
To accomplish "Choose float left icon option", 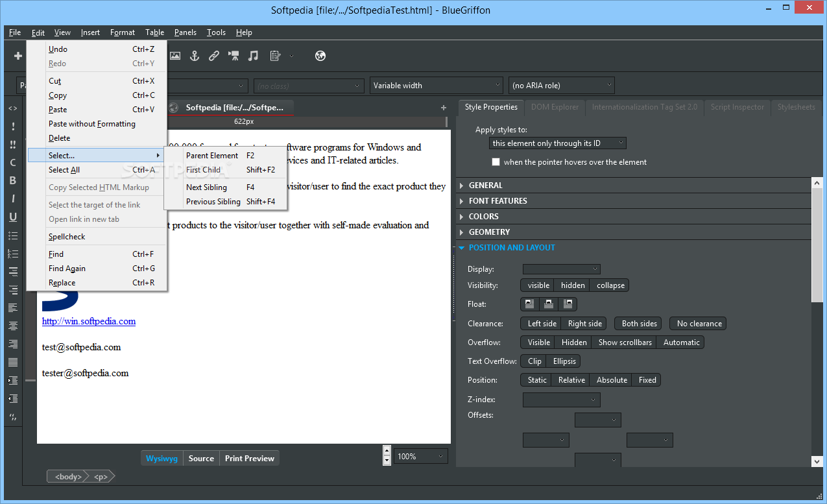I will tap(530, 304).
